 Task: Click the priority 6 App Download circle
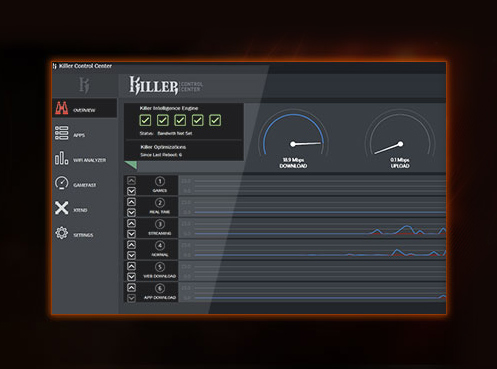click(160, 288)
